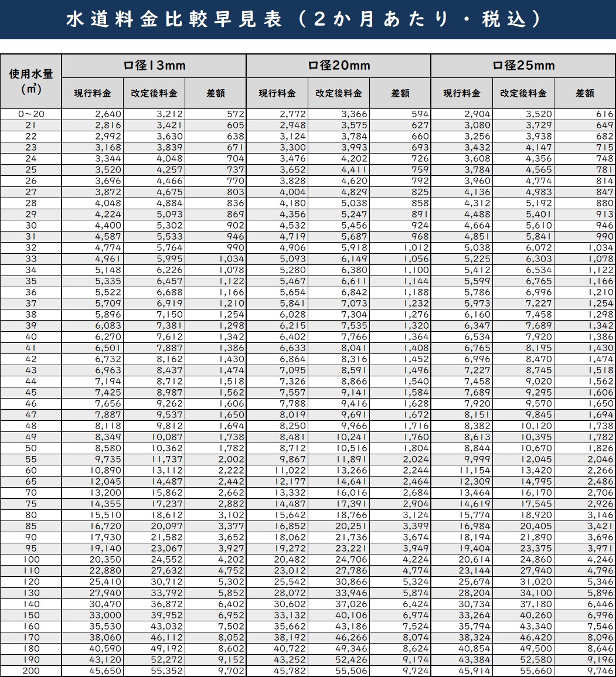
Task: Select 45,782 in usage row 200
Action: tap(291, 671)
